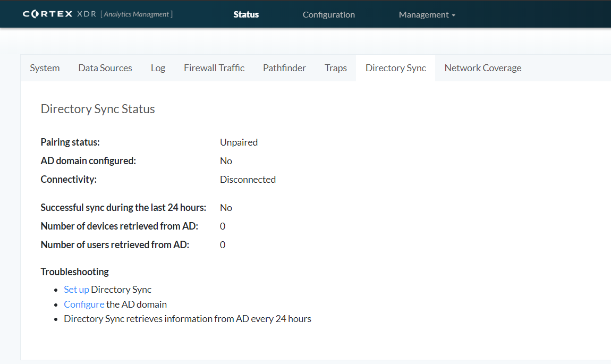Open the Data Sources tab
This screenshot has width=611, height=364.
[x=105, y=68]
